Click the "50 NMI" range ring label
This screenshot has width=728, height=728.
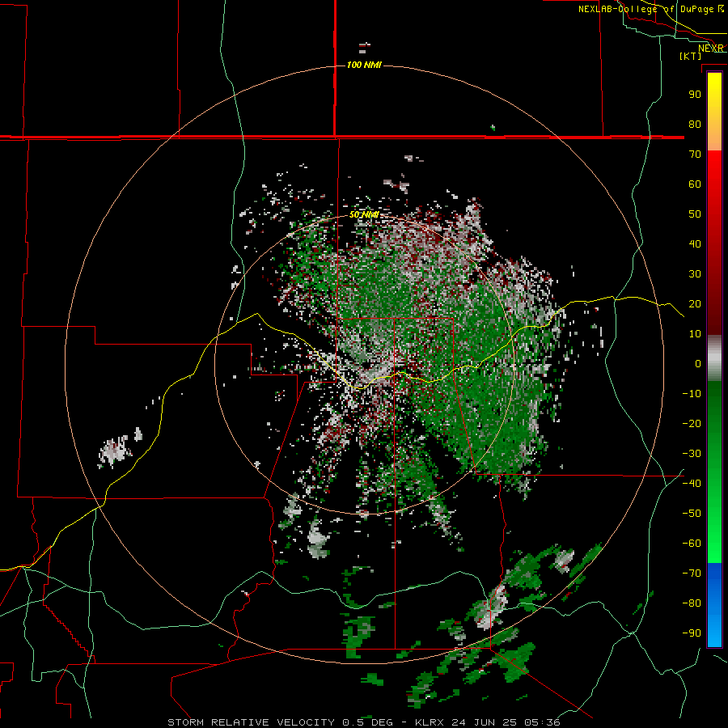tap(364, 214)
